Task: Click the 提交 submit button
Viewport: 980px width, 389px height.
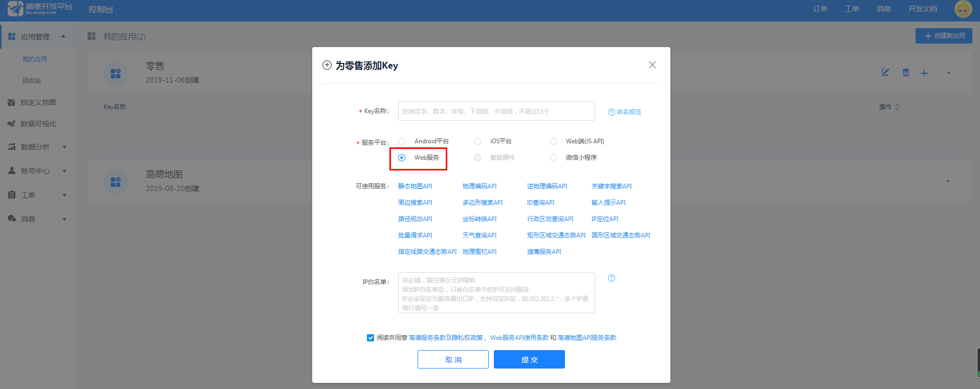Action: [x=529, y=359]
